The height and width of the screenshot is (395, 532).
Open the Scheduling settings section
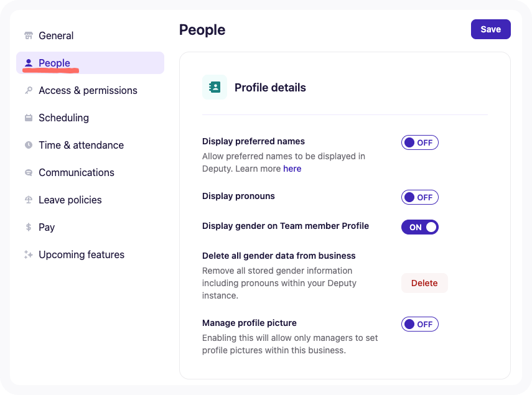(63, 118)
